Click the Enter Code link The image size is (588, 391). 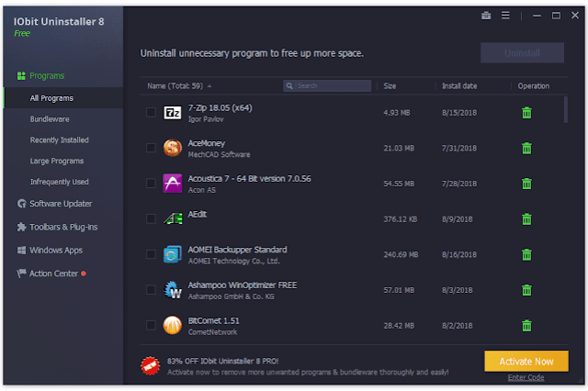coord(526,377)
